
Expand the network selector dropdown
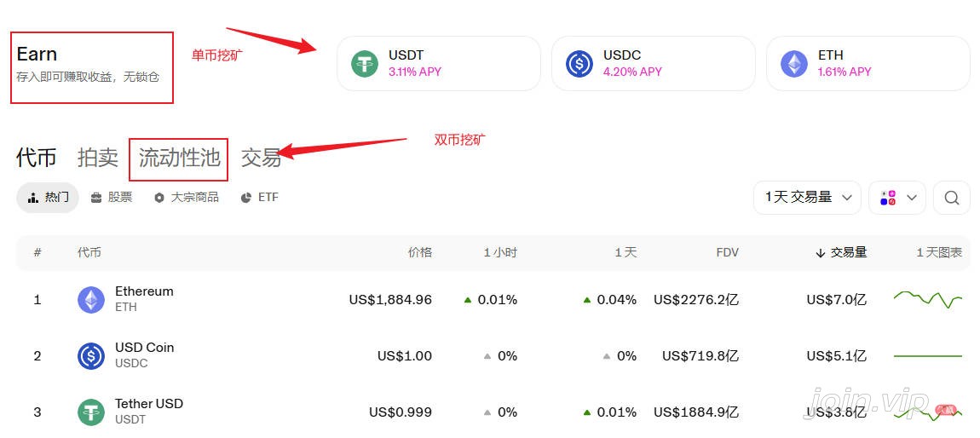(x=898, y=198)
